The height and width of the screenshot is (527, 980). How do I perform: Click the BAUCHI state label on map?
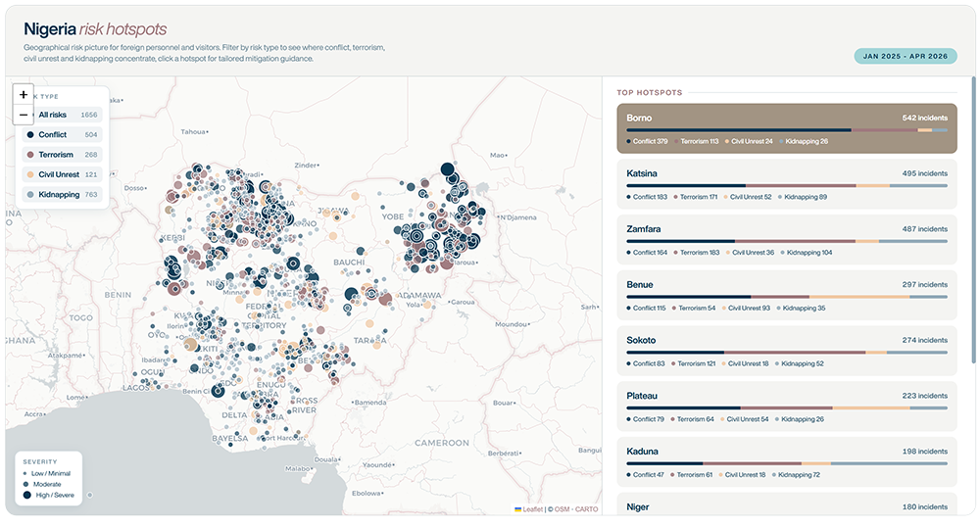coord(349,263)
